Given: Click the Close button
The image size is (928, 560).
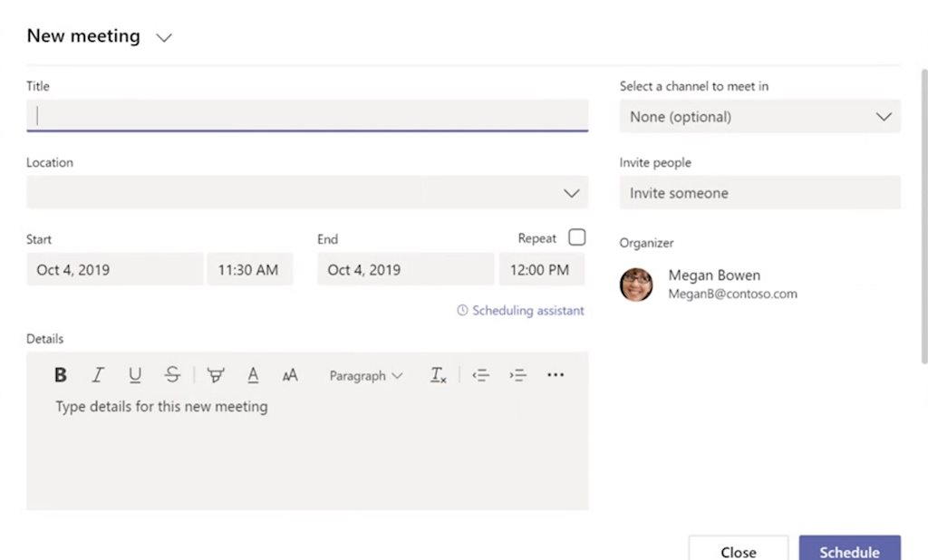Looking at the screenshot, I should click(x=738, y=550).
